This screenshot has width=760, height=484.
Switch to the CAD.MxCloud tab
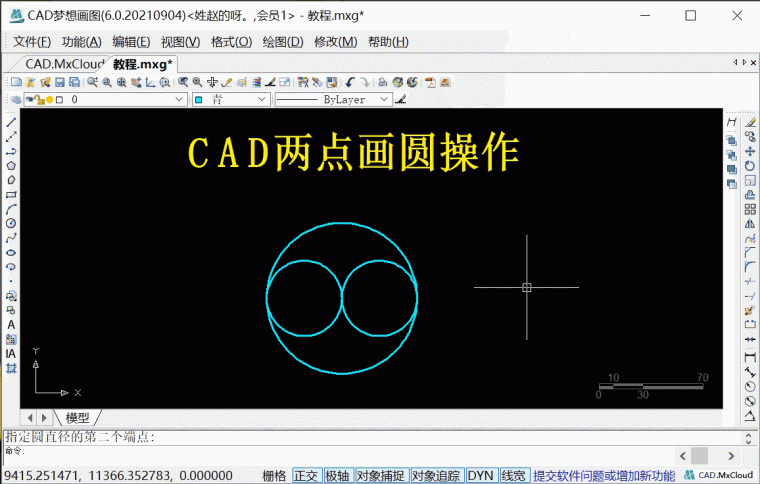click(x=63, y=64)
